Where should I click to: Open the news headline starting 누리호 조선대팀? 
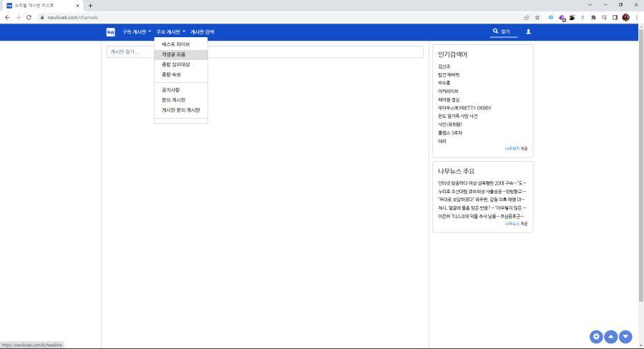click(x=482, y=192)
